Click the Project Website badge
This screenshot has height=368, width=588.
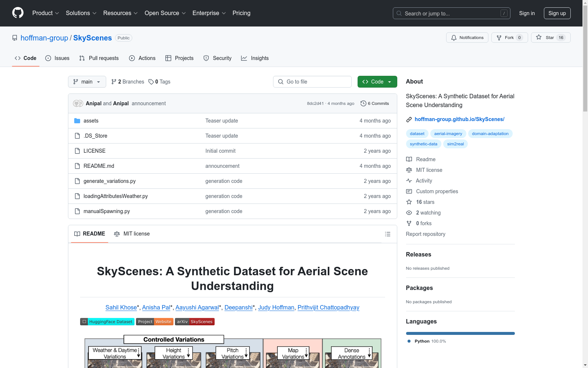click(154, 322)
